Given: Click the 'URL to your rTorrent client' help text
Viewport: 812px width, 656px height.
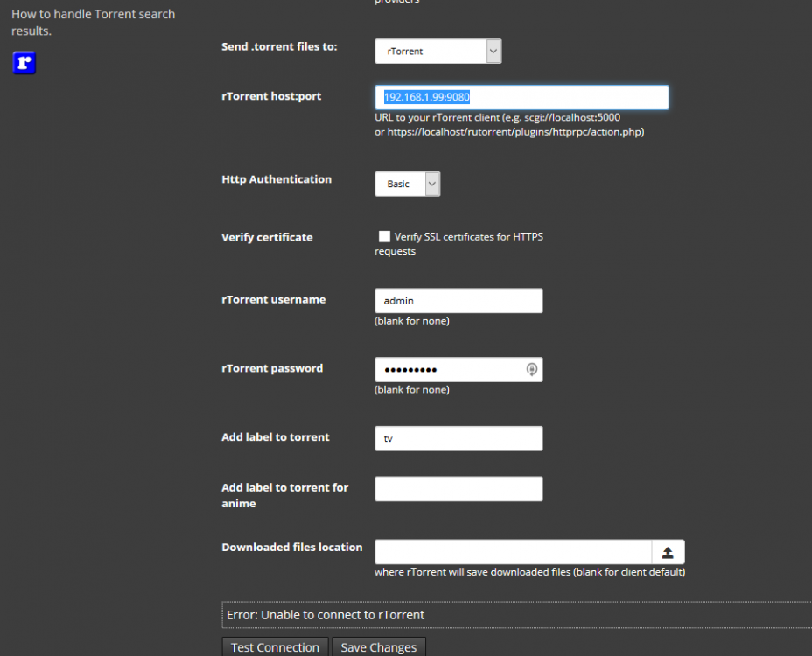Looking at the screenshot, I should pyautogui.click(x=509, y=125).
